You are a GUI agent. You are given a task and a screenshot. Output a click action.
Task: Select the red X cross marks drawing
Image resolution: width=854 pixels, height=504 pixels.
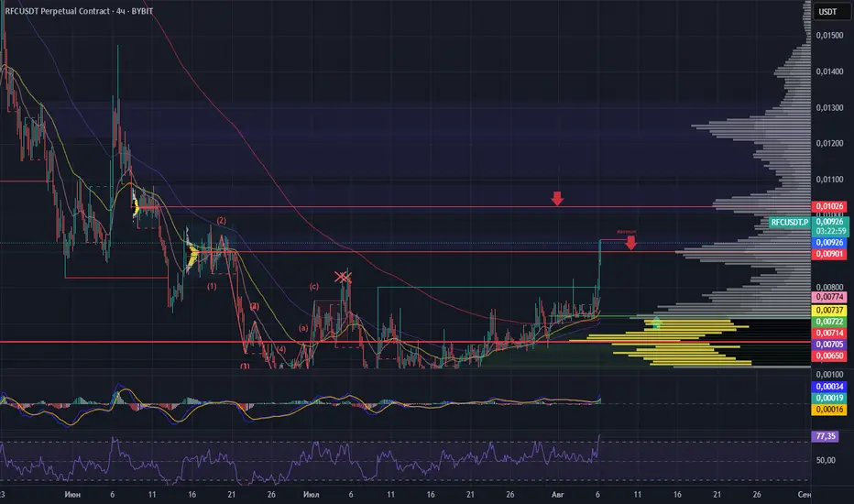[343, 278]
